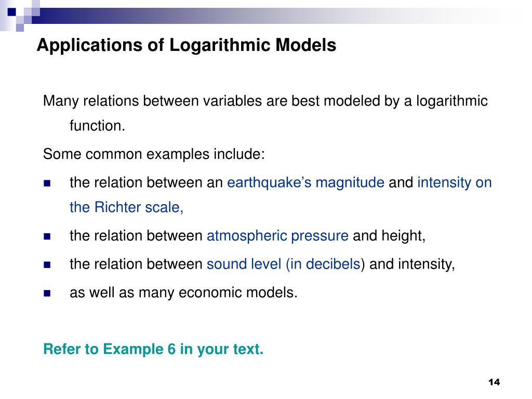Click the teal Refer to Example 6 text
This screenshot has width=532, height=399.
coord(153,349)
